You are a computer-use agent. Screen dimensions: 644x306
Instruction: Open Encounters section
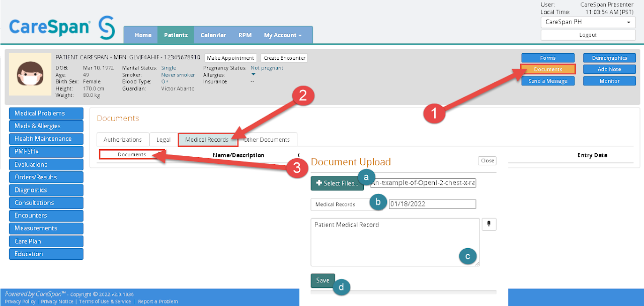pos(46,216)
